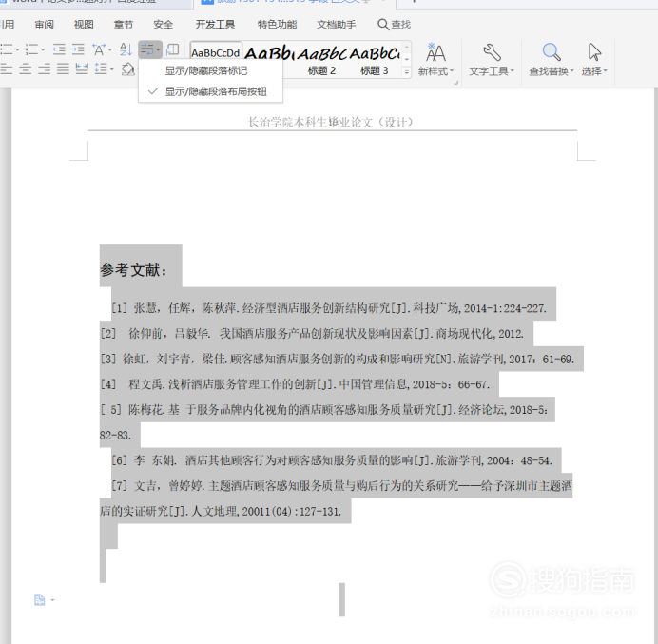Apply justified alignment
This screenshot has width=658, height=644.
tap(63, 68)
